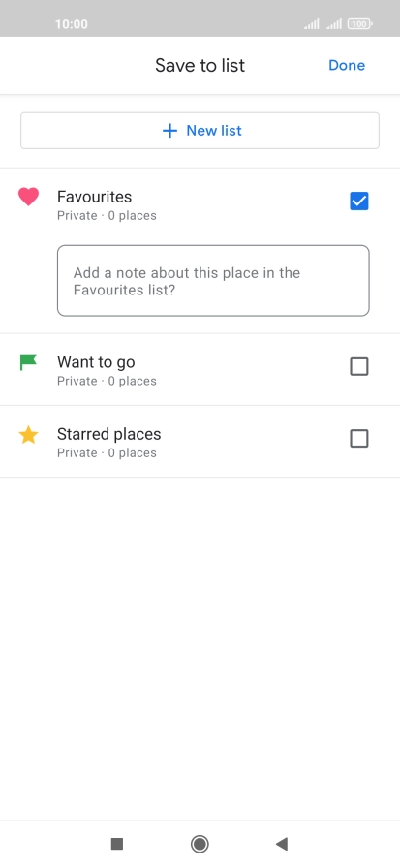The height and width of the screenshot is (868, 400).
Task: Tap the Android home circle icon
Action: pyautogui.click(x=200, y=844)
